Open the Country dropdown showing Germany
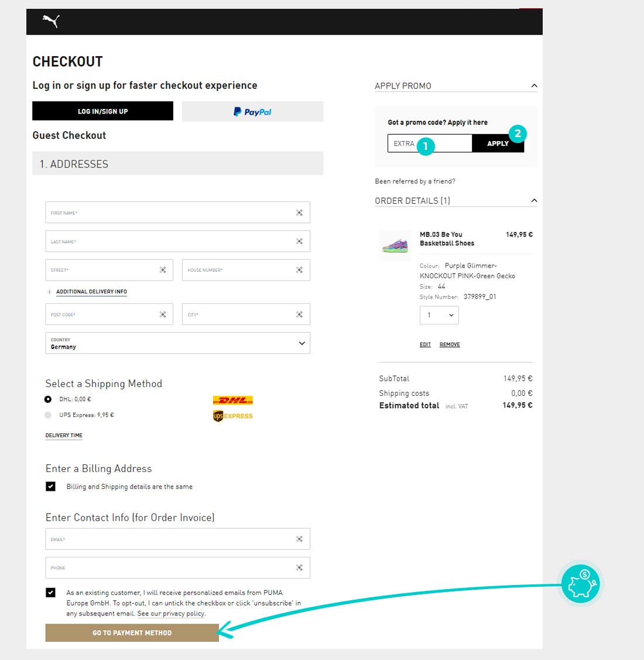The height and width of the screenshot is (660, 644). (177, 343)
